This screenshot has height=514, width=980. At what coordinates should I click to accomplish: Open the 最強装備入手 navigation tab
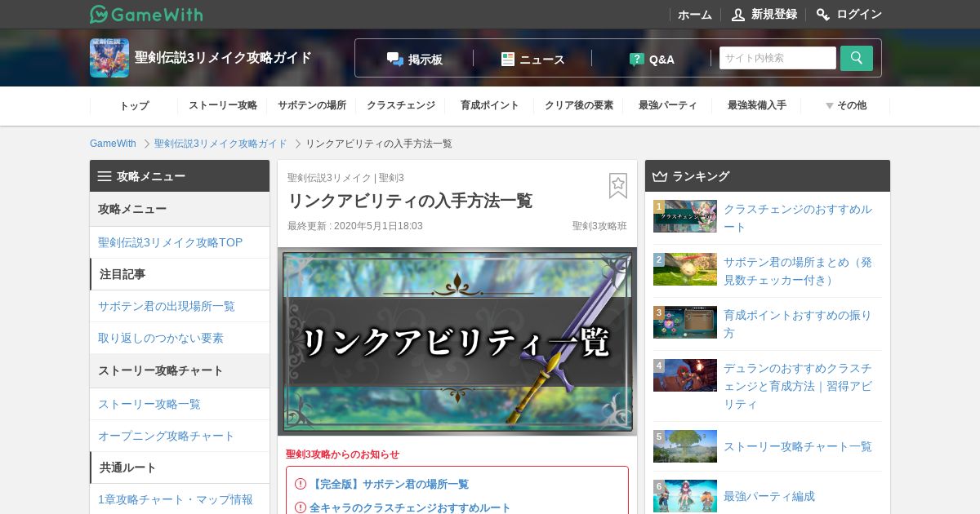pyautogui.click(x=757, y=105)
